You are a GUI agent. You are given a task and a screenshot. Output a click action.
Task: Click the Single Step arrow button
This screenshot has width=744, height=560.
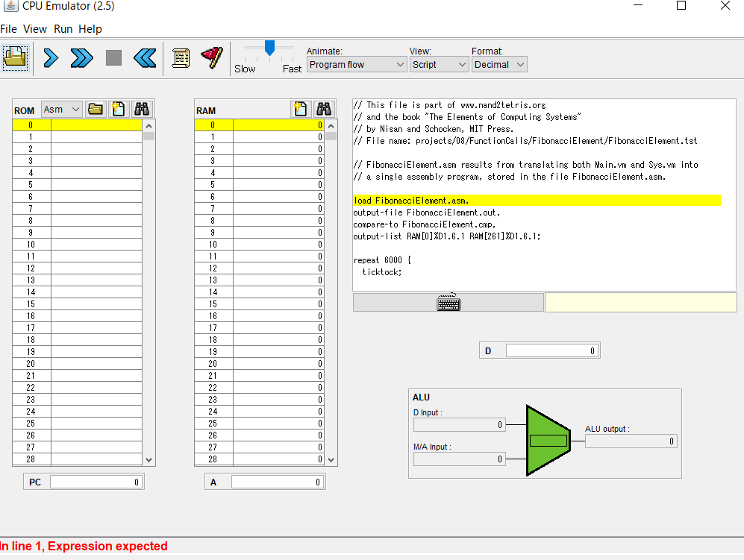51,57
